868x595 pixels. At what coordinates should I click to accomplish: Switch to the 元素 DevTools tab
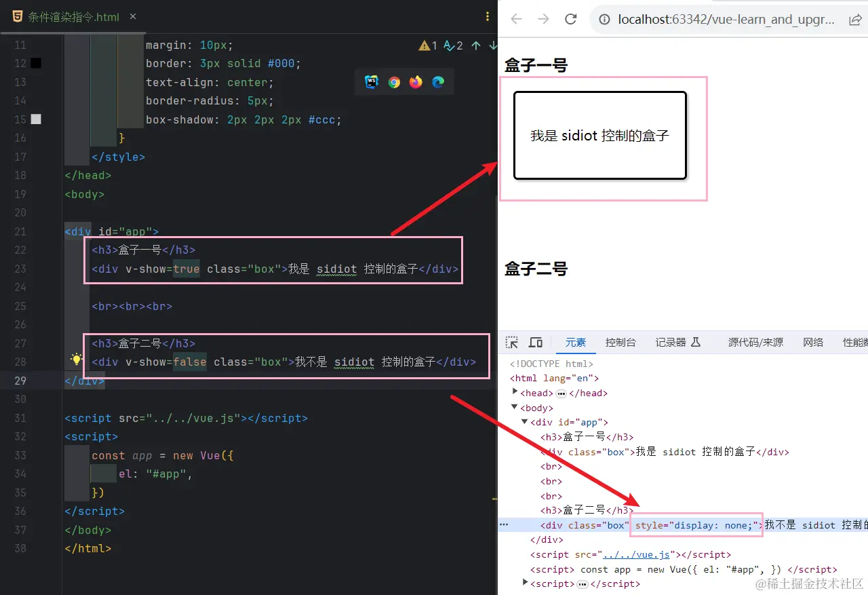point(576,343)
